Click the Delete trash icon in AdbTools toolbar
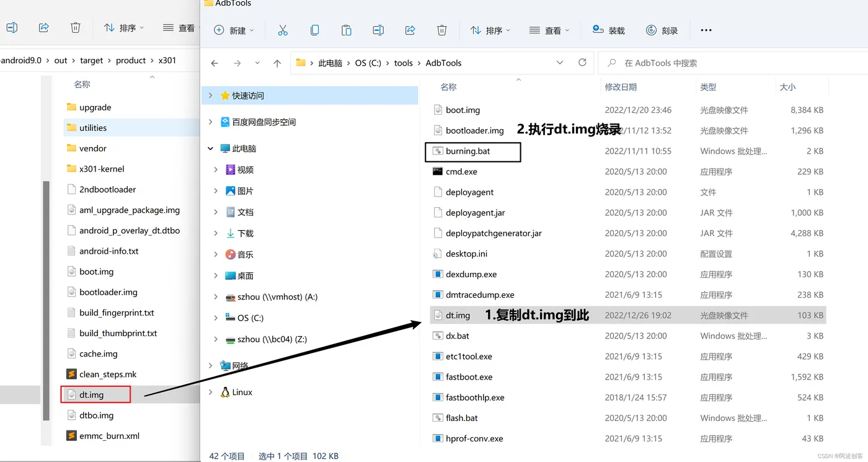This screenshot has width=868, height=462. coord(441,30)
